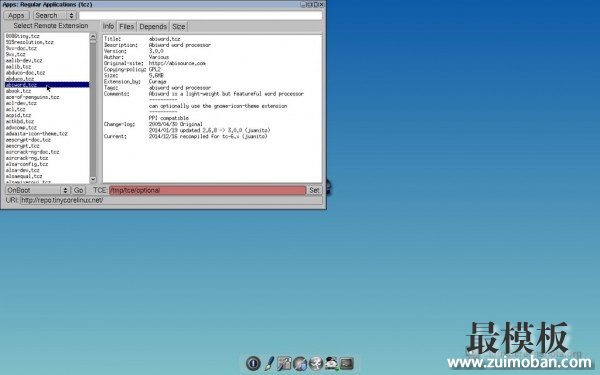Open the Apps globe icon in the dock
The height and width of the screenshot is (375, 600).
coord(300,363)
